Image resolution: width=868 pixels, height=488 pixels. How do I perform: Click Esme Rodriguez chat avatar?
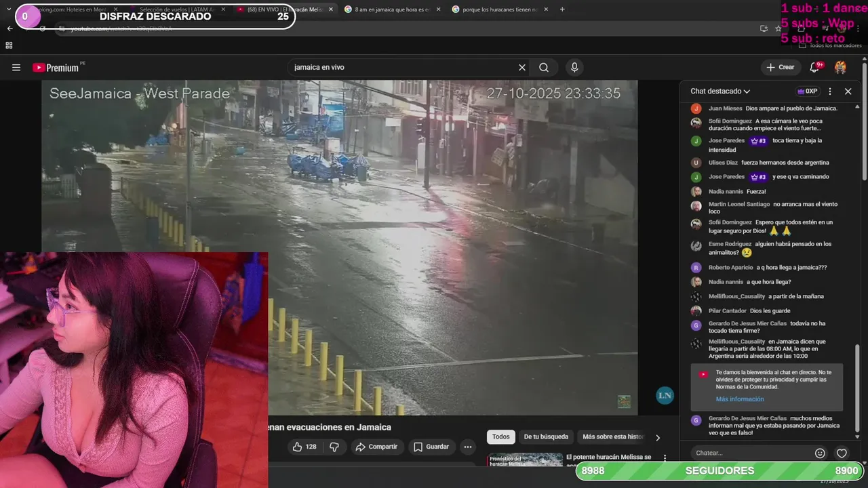coord(696,246)
